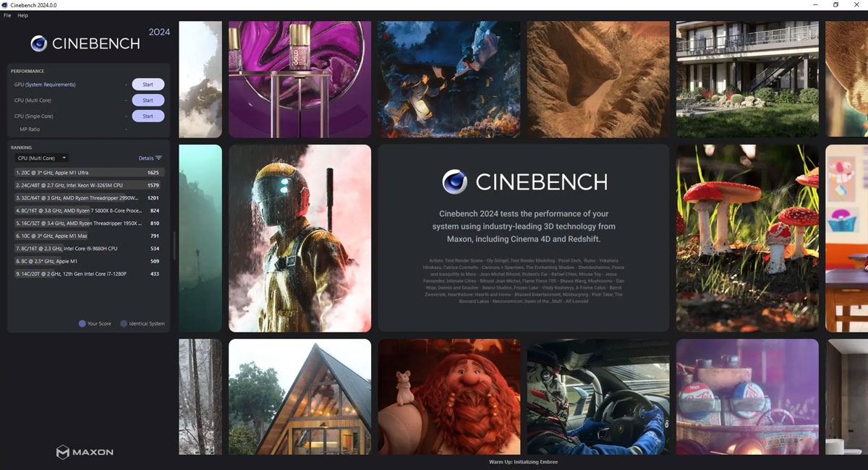Image resolution: width=868 pixels, height=470 pixels.
Task: Open the CPU (Multi Core) ranking dropdown
Action: [x=41, y=158]
